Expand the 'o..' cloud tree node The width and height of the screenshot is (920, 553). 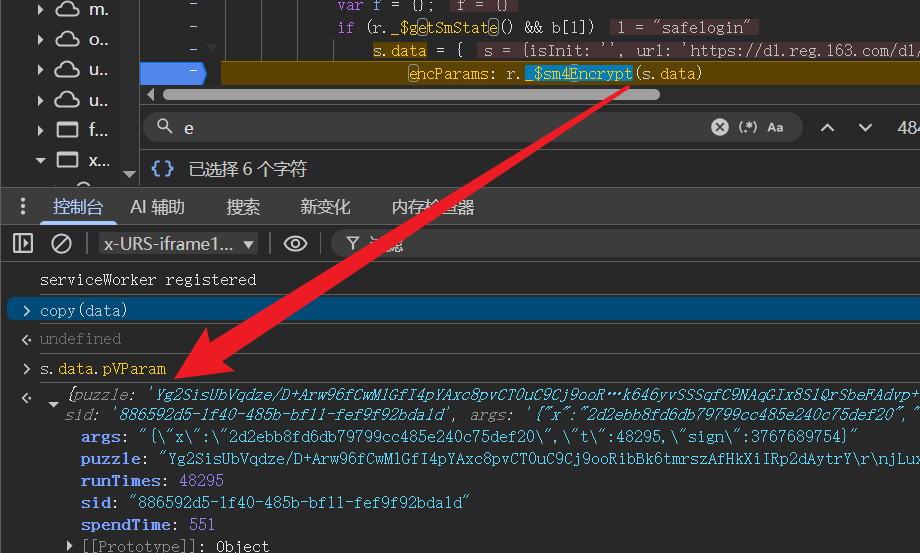(40, 39)
